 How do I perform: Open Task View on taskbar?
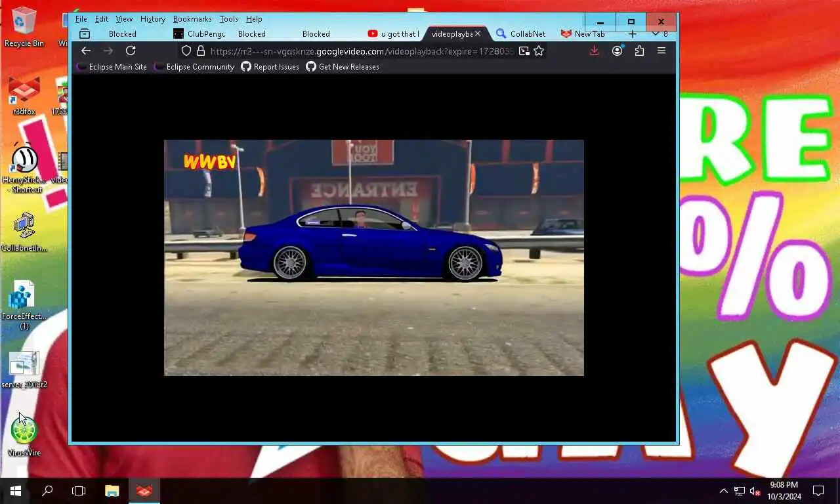tap(79, 491)
